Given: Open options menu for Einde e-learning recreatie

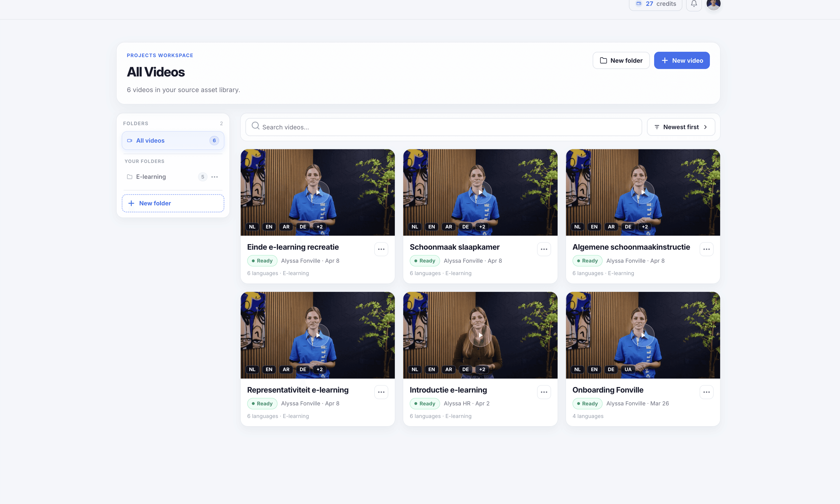Looking at the screenshot, I should click(381, 249).
